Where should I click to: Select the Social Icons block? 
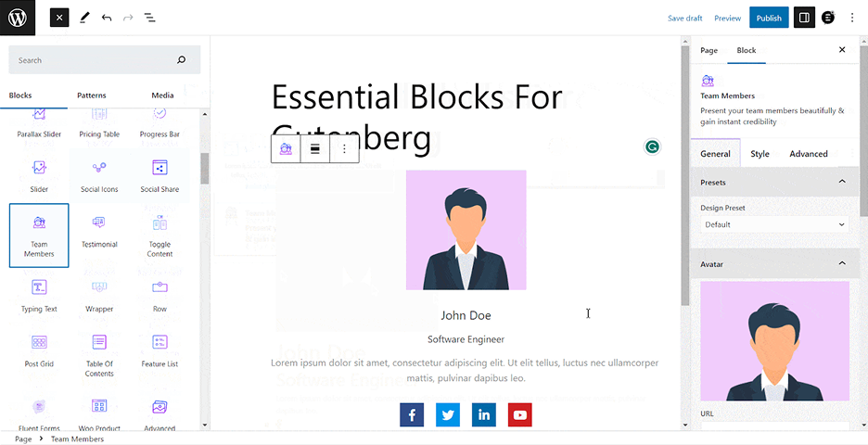(x=99, y=176)
